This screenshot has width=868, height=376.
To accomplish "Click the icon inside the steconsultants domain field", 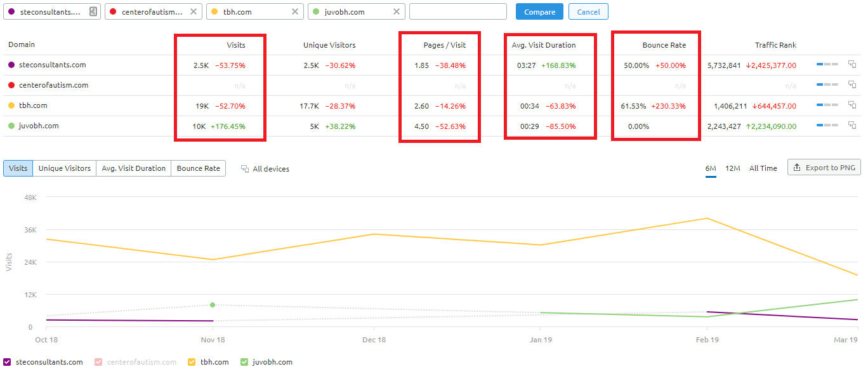I will (93, 11).
